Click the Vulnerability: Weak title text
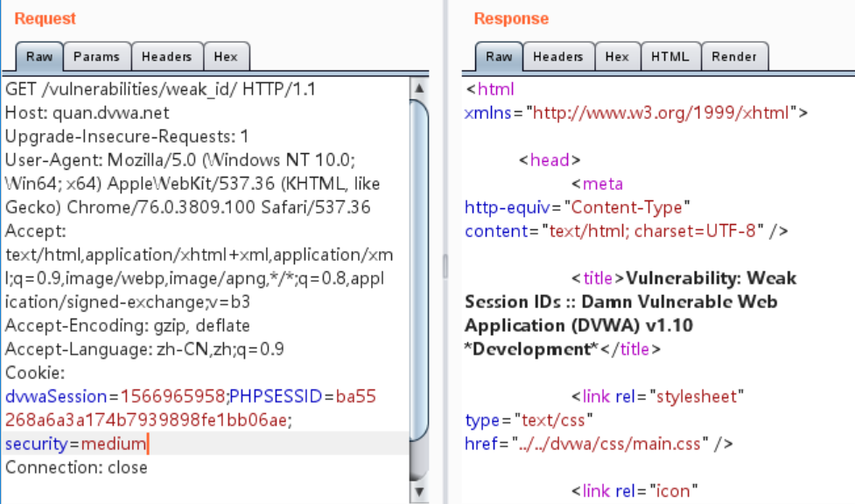Image resolution: width=855 pixels, height=504 pixels. point(711,278)
